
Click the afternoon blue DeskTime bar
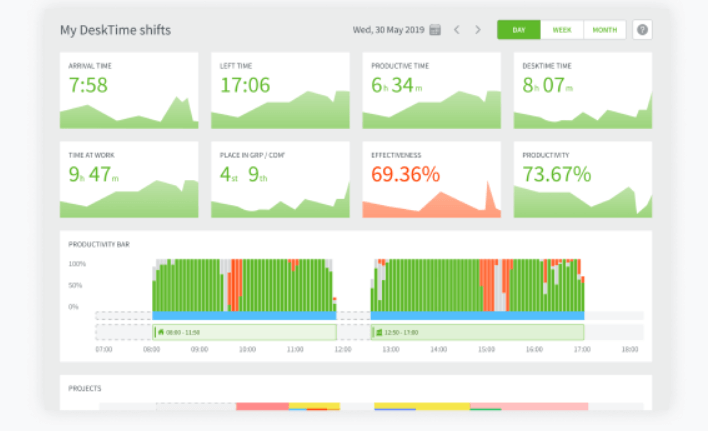pyautogui.click(x=477, y=315)
